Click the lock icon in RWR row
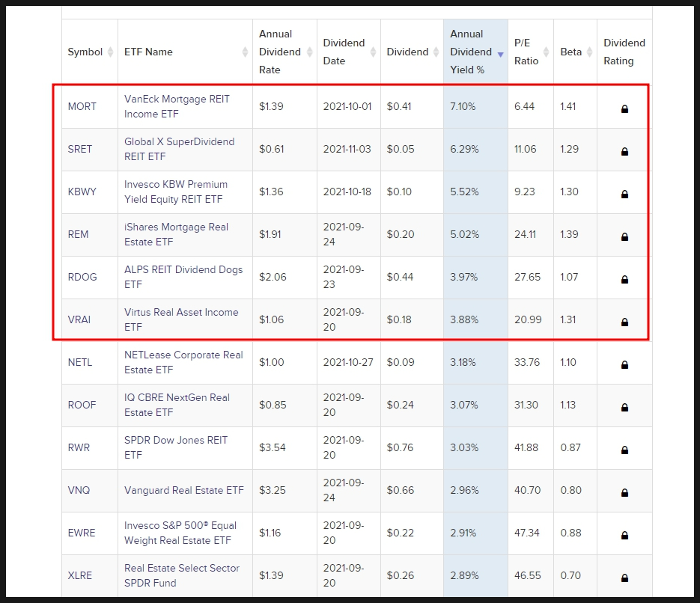 624,450
